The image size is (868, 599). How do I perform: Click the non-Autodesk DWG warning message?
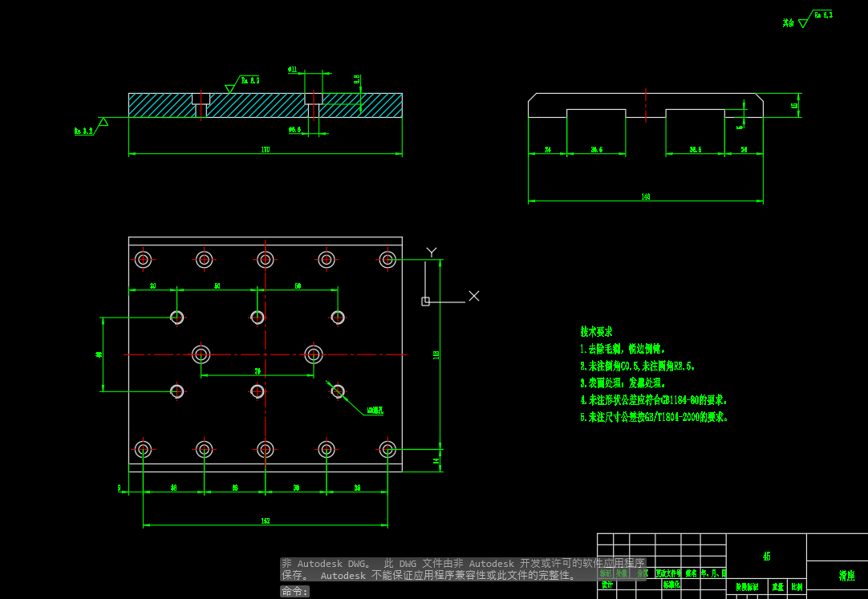coord(464,569)
